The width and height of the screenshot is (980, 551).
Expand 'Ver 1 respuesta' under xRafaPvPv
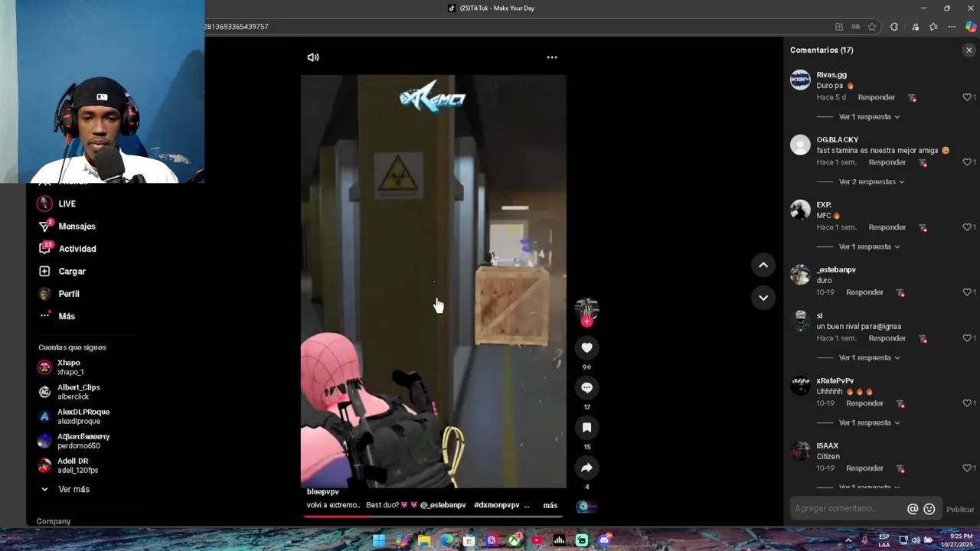click(x=869, y=423)
